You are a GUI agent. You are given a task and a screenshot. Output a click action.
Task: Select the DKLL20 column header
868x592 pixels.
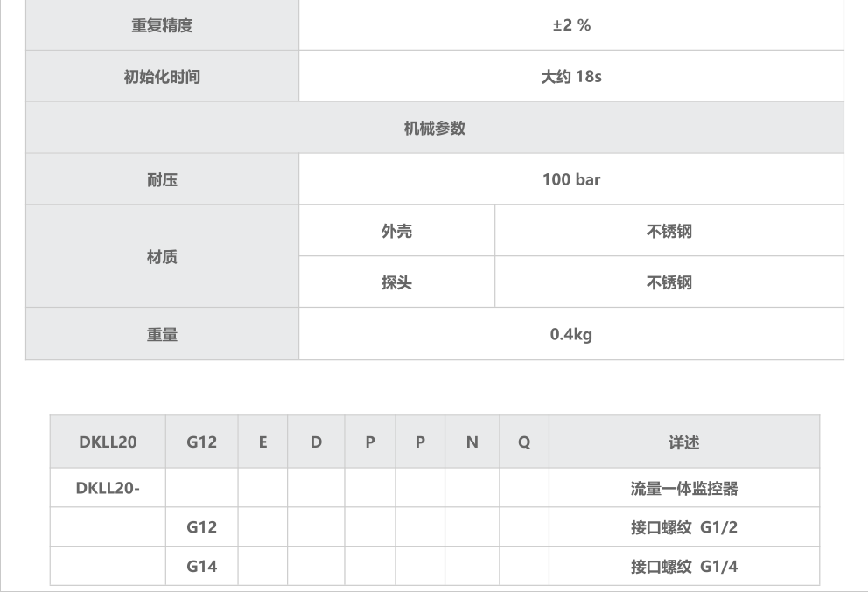(x=108, y=442)
